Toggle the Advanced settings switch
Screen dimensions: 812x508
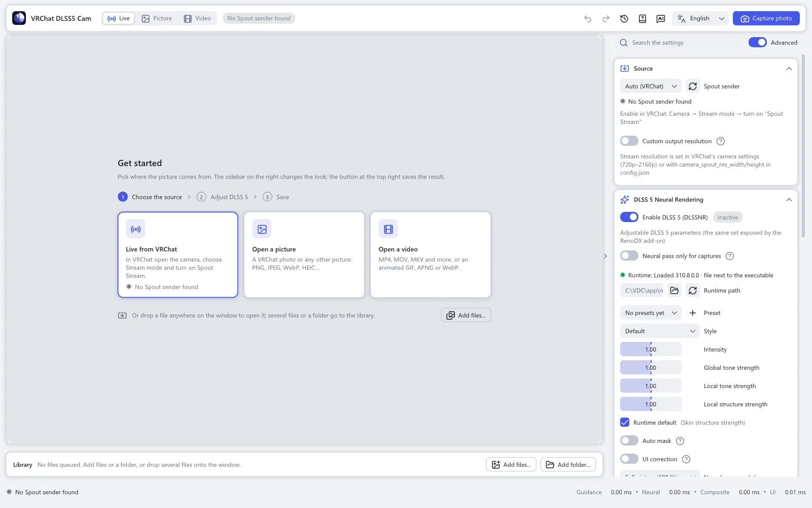point(758,43)
